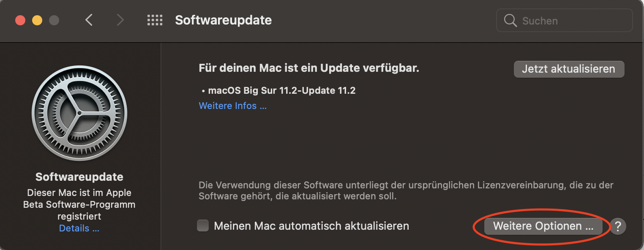
Task: Click the forward chevron arrow in toolbar
Action: (120, 20)
